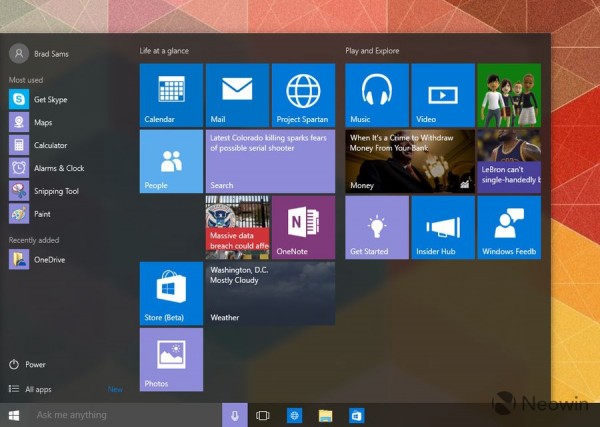
Task: Open the Weather tile for Washington, D.C.
Action: click(270, 293)
